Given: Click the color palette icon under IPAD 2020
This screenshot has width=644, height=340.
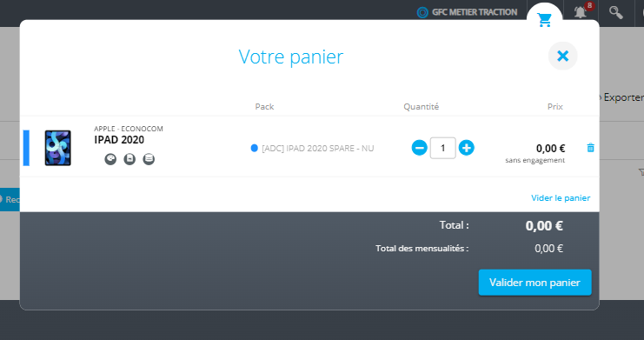Looking at the screenshot, I should pyautogui.click(x=110, y=159).
